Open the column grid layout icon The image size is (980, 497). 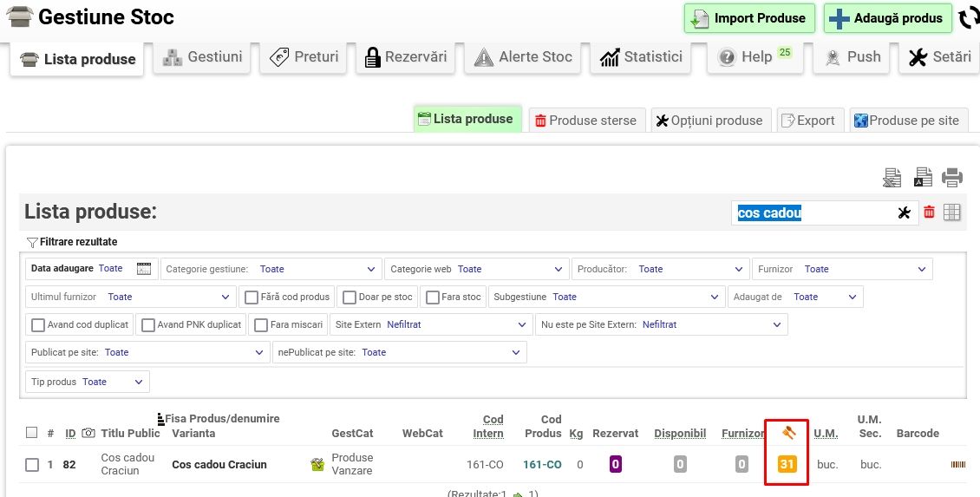click(x=951, y=213)
